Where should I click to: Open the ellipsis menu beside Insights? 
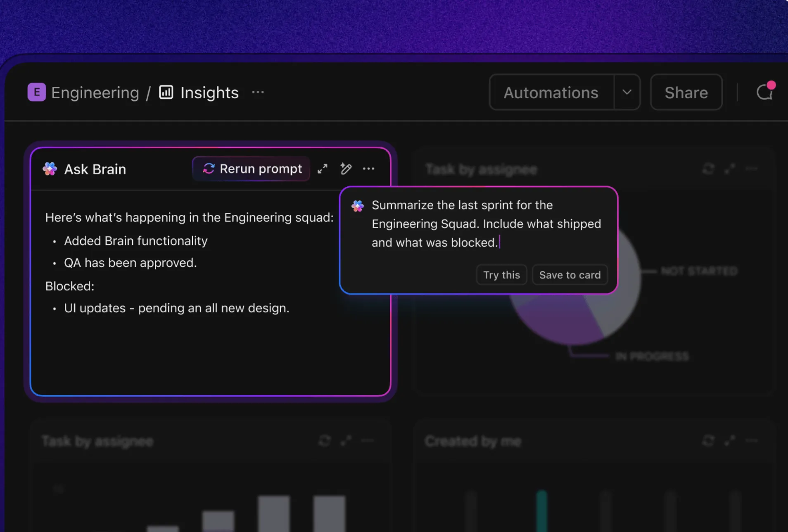pyautogui.click(x=258, y=93)
